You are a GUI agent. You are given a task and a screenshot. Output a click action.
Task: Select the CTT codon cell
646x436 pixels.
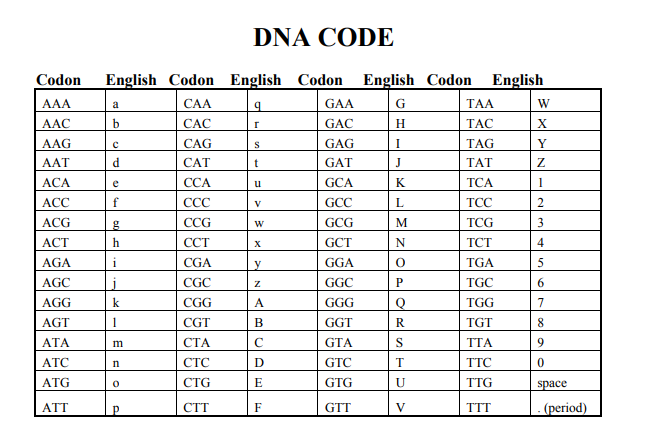click(197, 407)
